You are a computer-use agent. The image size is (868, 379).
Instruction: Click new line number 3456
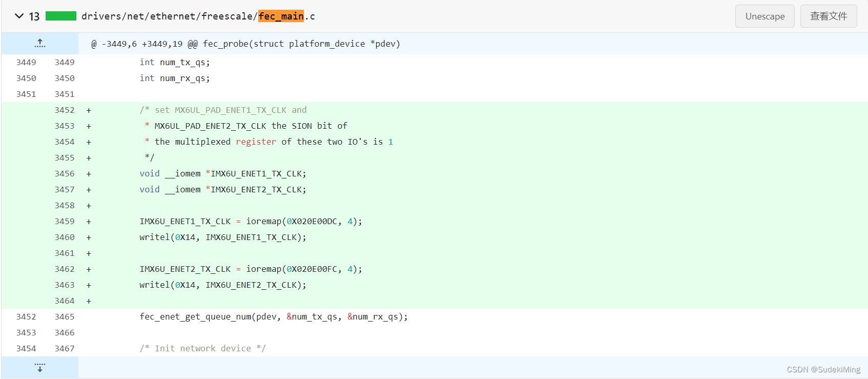pos(65,173)
